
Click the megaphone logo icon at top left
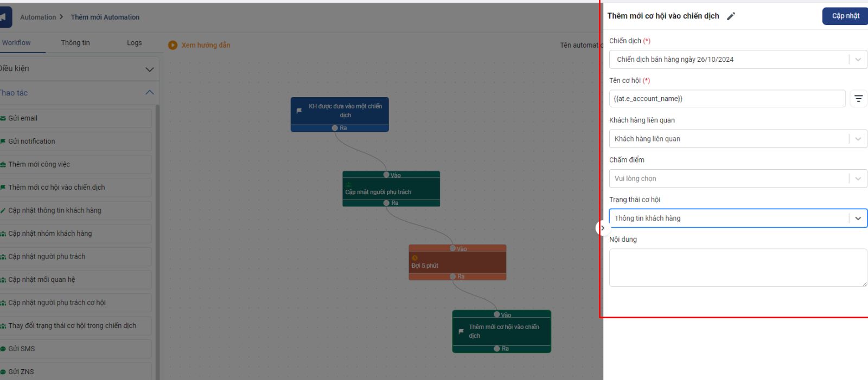point(4,17)
